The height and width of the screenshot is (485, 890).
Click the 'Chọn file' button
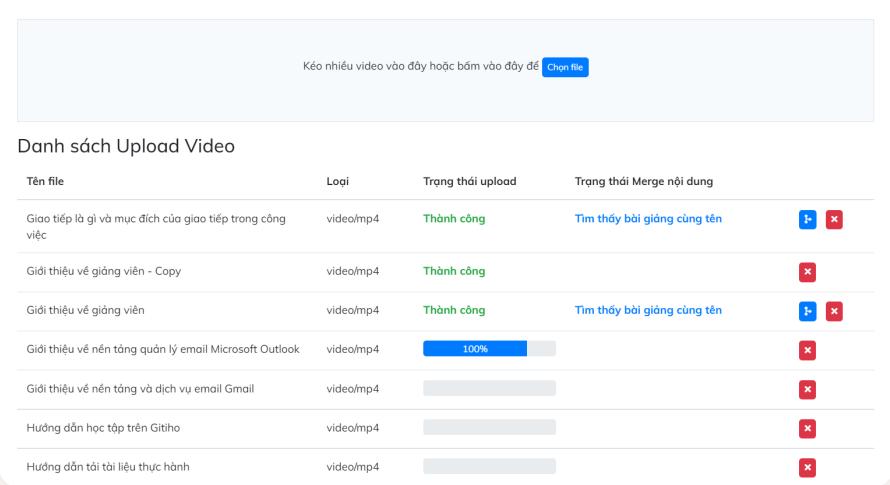pyautogui.click(x=565, y=67)
